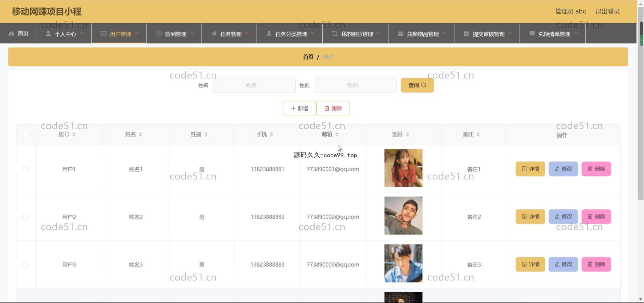Sort the table by 手机 column
Screen dimensions: 644x303
271,134
